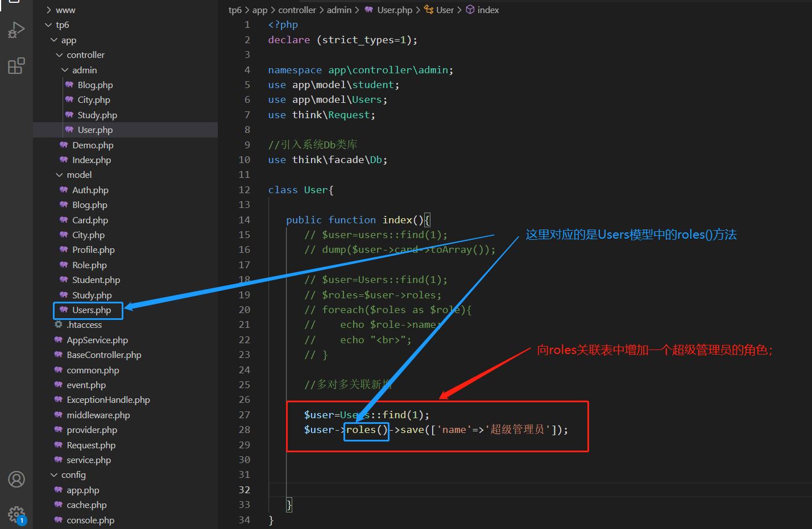This screenshot has width=812, height=529.
Task: Select the app breadcrumb segment
Action: click(260, 10)
